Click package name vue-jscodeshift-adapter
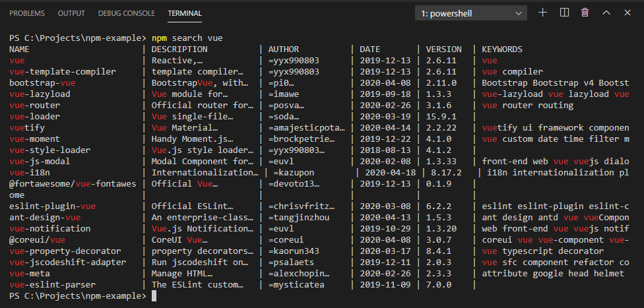Screen dimensions: 644x308 68,262
